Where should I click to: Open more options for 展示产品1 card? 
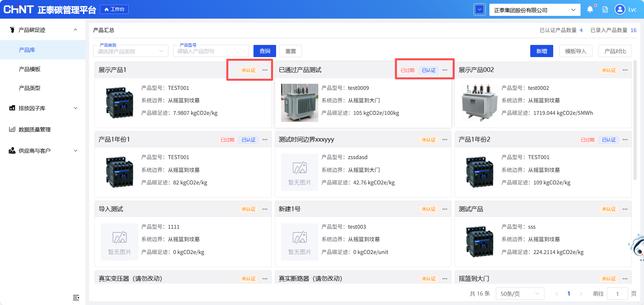[265, 70]
